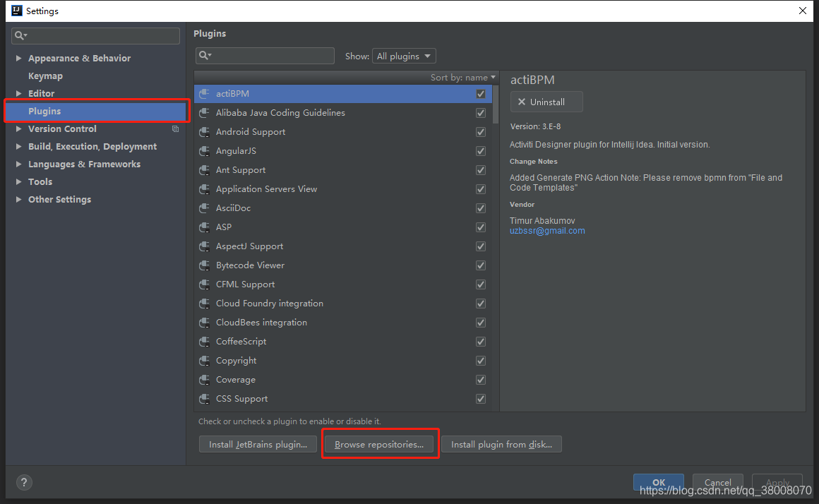Focus the settings search field
This screenshot has height=504, width=819.
click(95, 35)
